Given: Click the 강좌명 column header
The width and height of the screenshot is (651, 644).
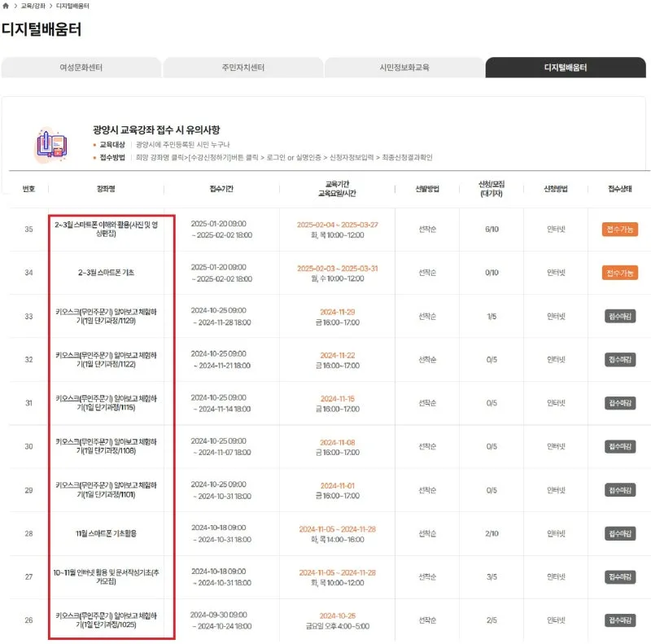Looking at the screenshot, I should (106, 189).
